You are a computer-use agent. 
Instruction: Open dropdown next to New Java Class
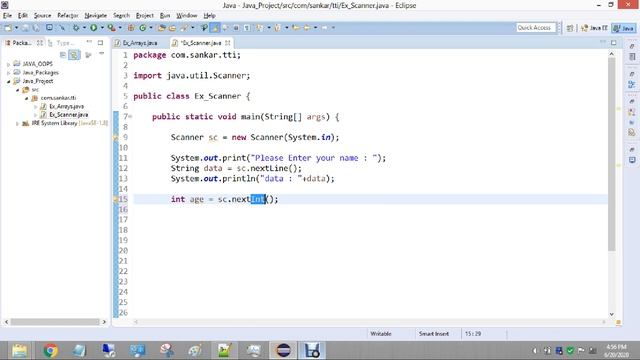tap(151, 28)
